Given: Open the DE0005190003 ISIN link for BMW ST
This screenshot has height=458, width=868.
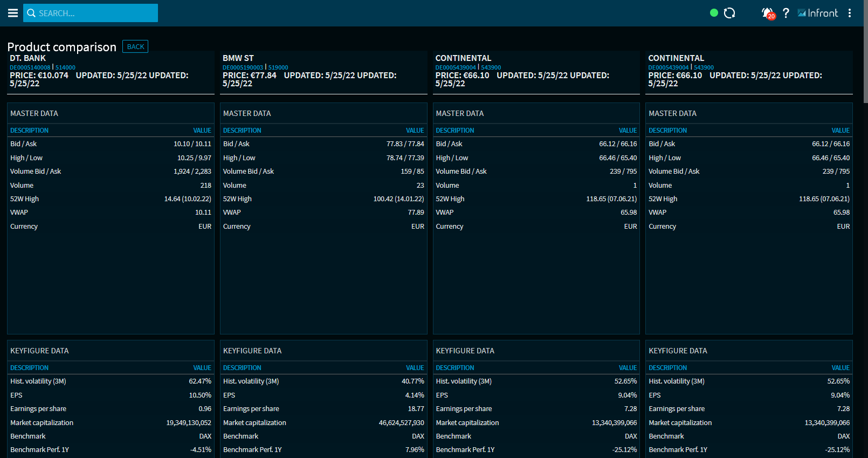Looking at the screenshot, I should coord(243,67).
